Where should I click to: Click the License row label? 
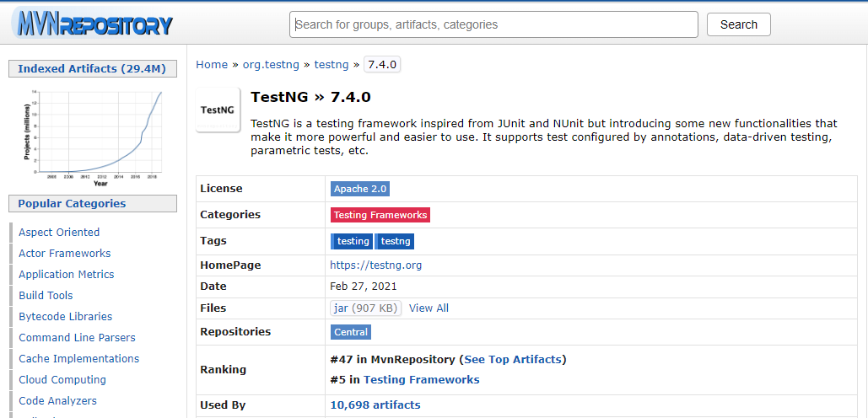(x=221, y=189)
